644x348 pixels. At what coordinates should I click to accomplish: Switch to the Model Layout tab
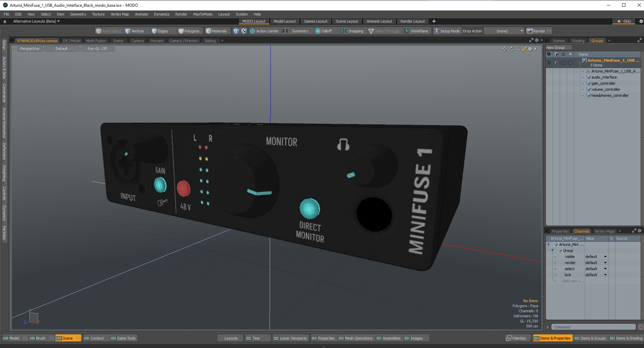click(x=285, y=21)
